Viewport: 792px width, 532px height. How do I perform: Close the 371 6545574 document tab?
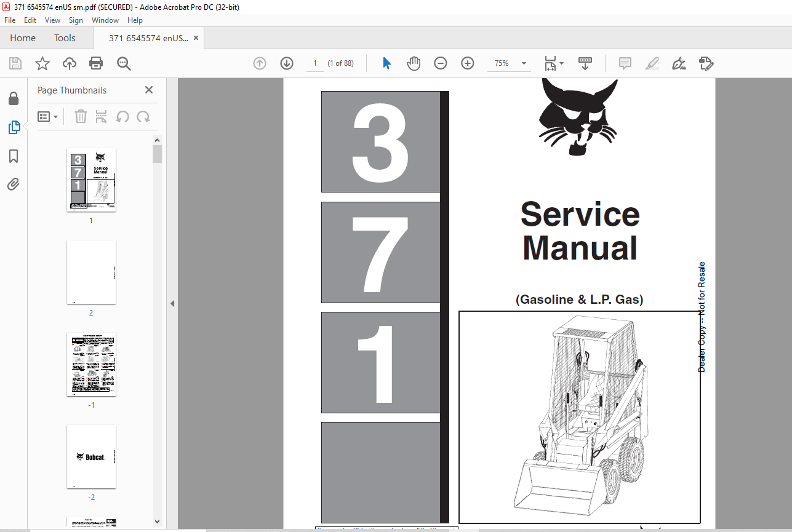coord(196,38)
